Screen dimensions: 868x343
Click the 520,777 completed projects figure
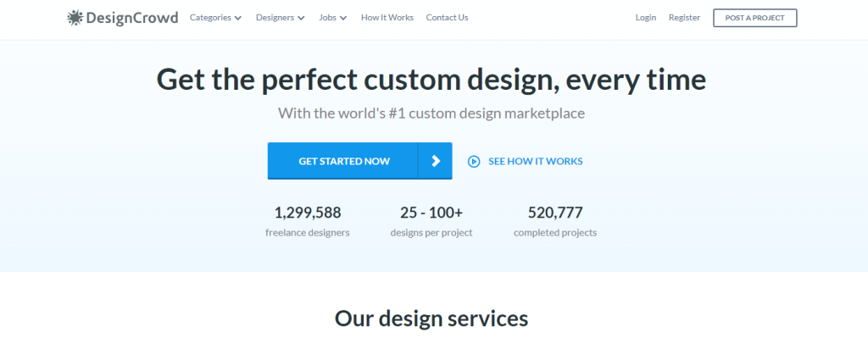[555, 213]
